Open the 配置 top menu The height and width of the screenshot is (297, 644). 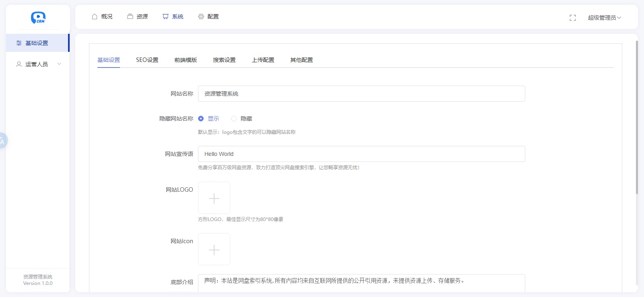[208, 16]
